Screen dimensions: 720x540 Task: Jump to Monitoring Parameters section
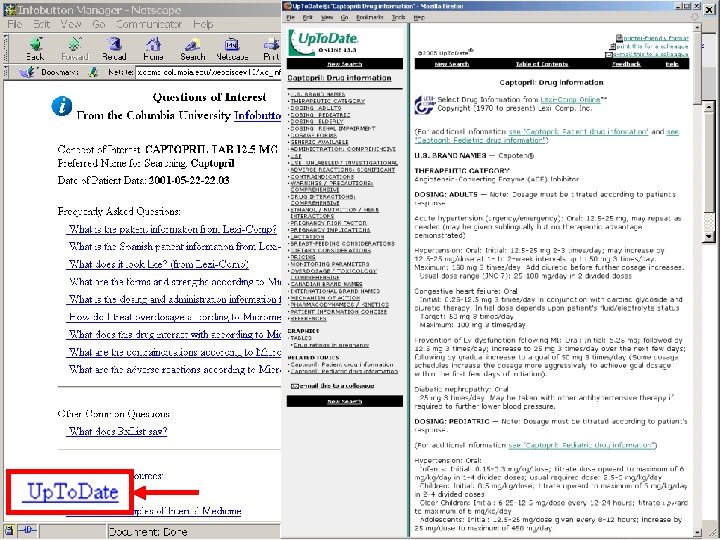coord(330,264)
